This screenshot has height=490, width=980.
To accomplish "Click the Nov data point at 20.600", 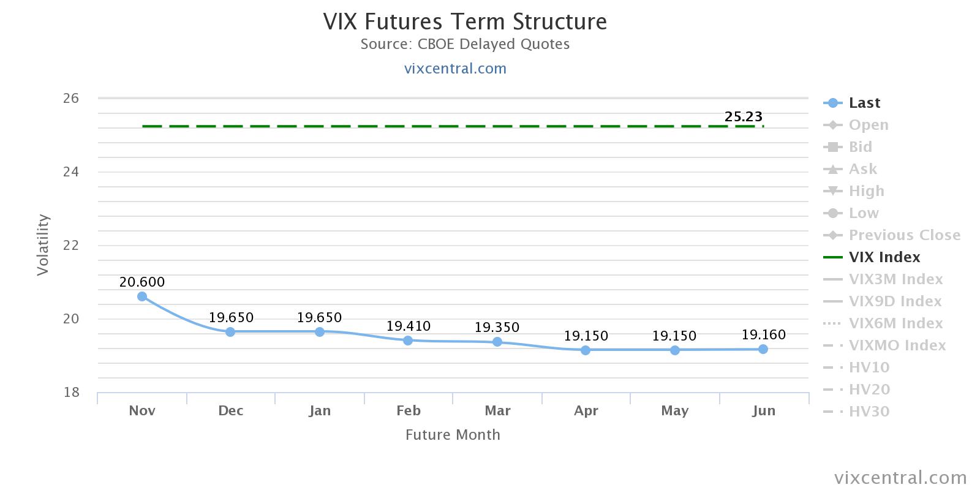I will [142, 296].
